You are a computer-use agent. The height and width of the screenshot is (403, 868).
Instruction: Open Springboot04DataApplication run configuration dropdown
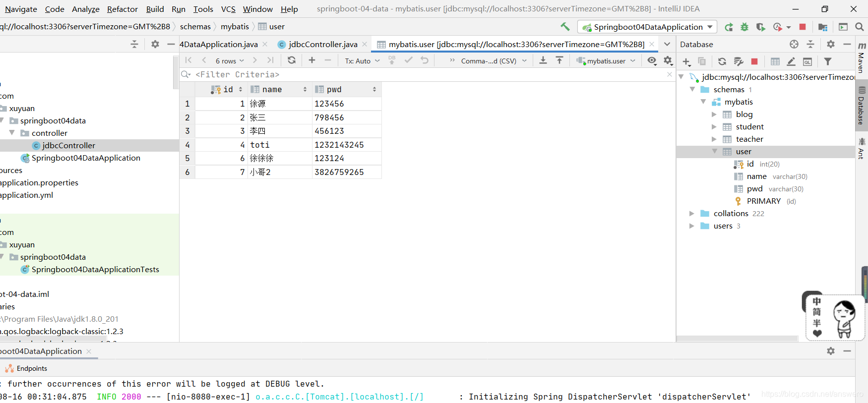pyautogui.click(x=647, y=27)
